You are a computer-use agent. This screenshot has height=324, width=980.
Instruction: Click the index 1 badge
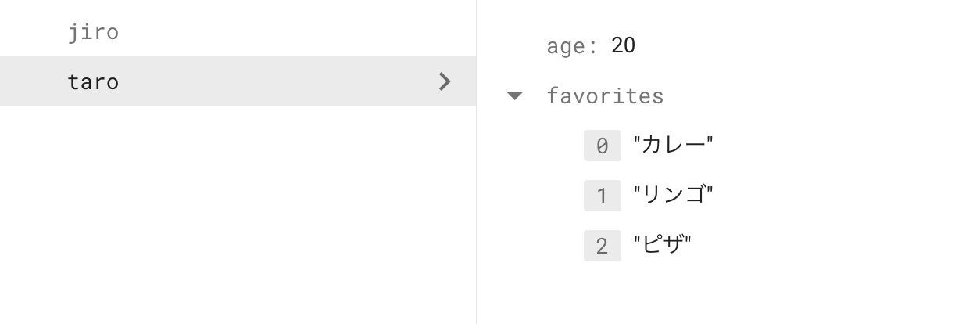pos(602,196)
